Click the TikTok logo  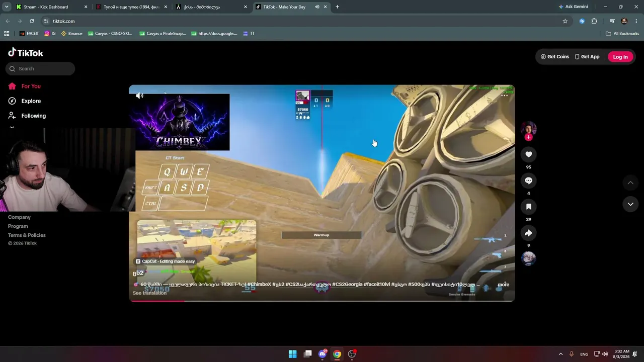(x=26, y=53)
